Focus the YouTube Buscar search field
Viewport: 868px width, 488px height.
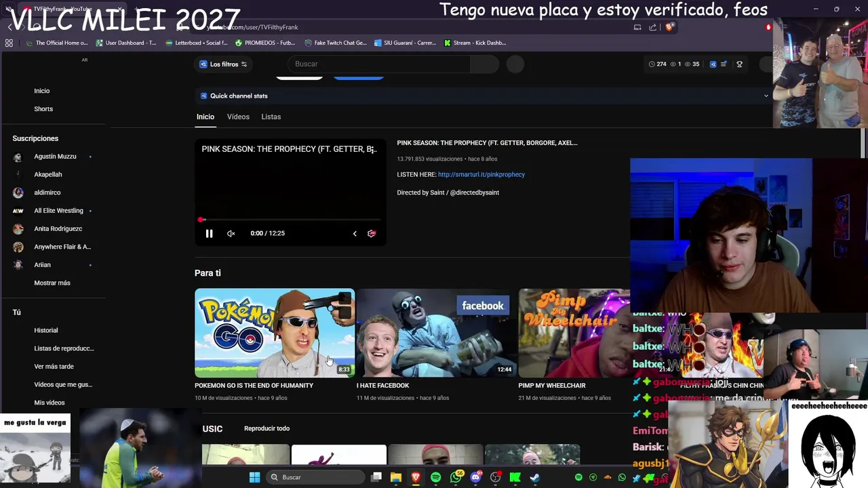click(x=378, y=64)
